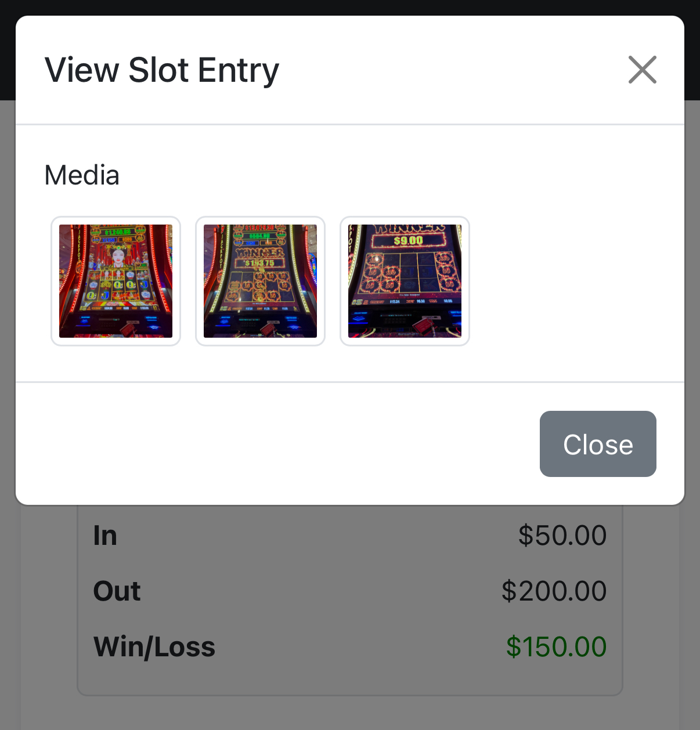Select the green $150.00 win amount
This screenshot has width=700, height=730.
(x=556, y=646)
